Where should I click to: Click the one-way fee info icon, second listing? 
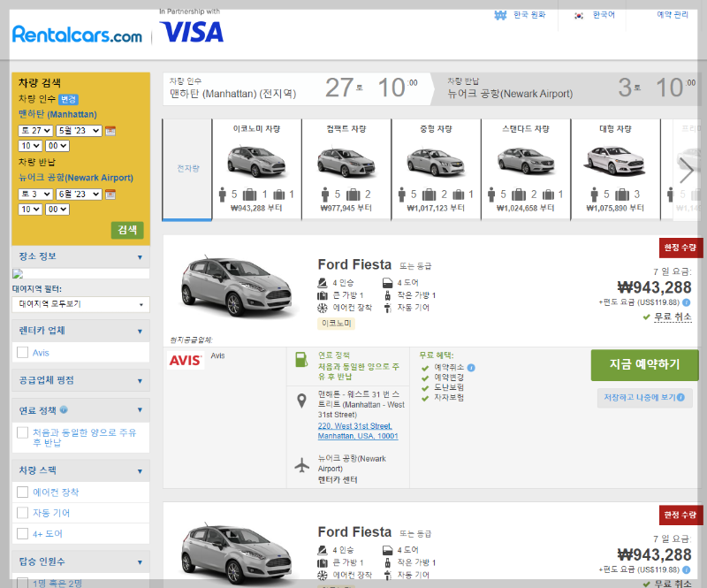point(687,569)
